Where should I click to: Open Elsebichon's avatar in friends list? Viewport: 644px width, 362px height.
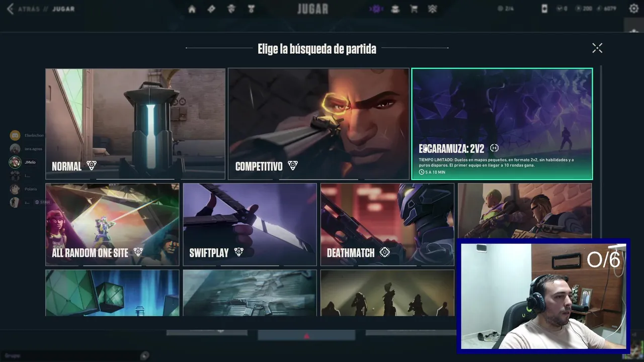15,135
